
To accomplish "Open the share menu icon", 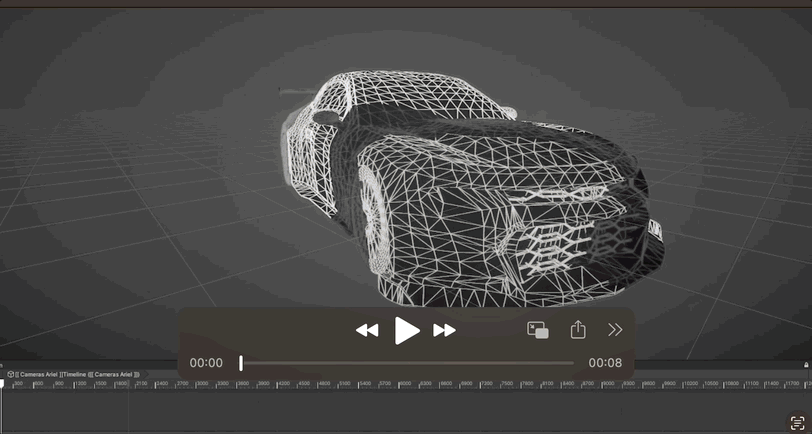I will (x=578, y=329).
